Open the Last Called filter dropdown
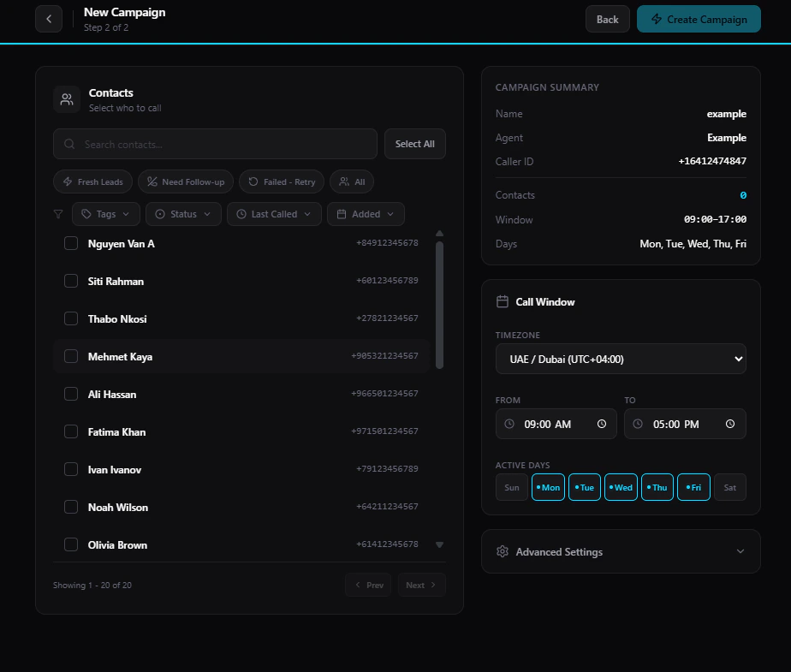Screen dimensions: 791x672 coord(274,214)
